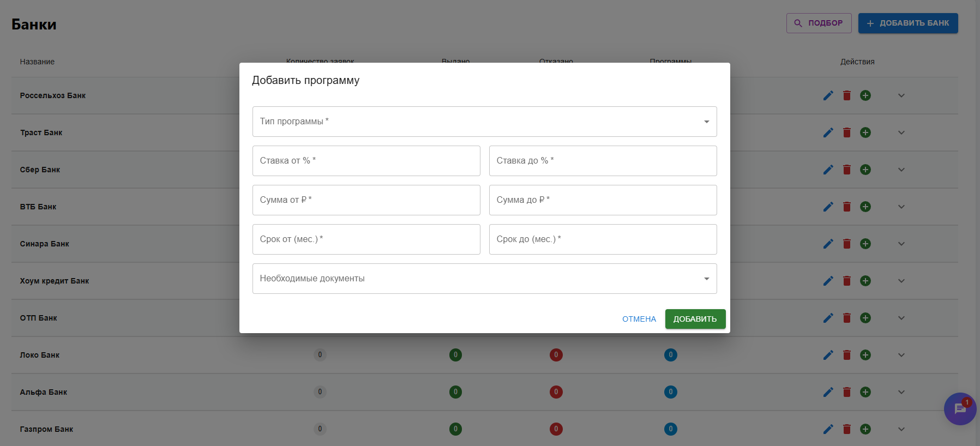Click the edit pencil for Россельхоз Банк

pos(828,95)
